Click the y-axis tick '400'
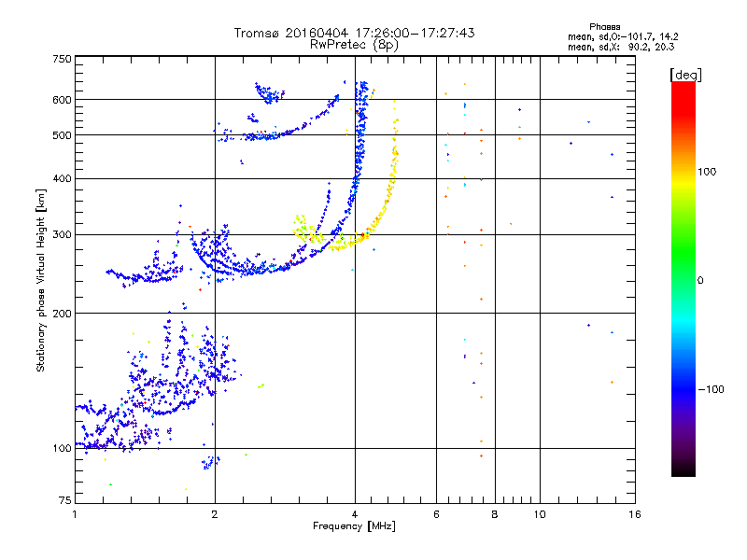 (62, 178)
